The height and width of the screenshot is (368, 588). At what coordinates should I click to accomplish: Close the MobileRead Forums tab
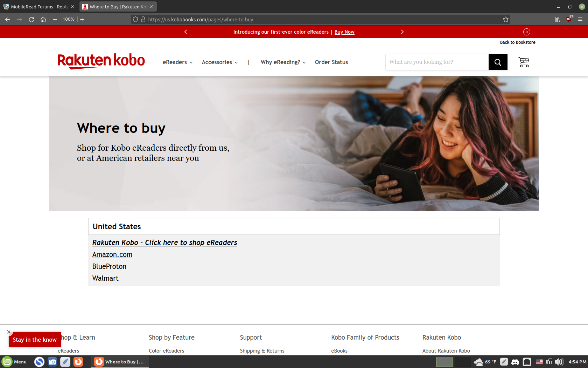point(72,7)
